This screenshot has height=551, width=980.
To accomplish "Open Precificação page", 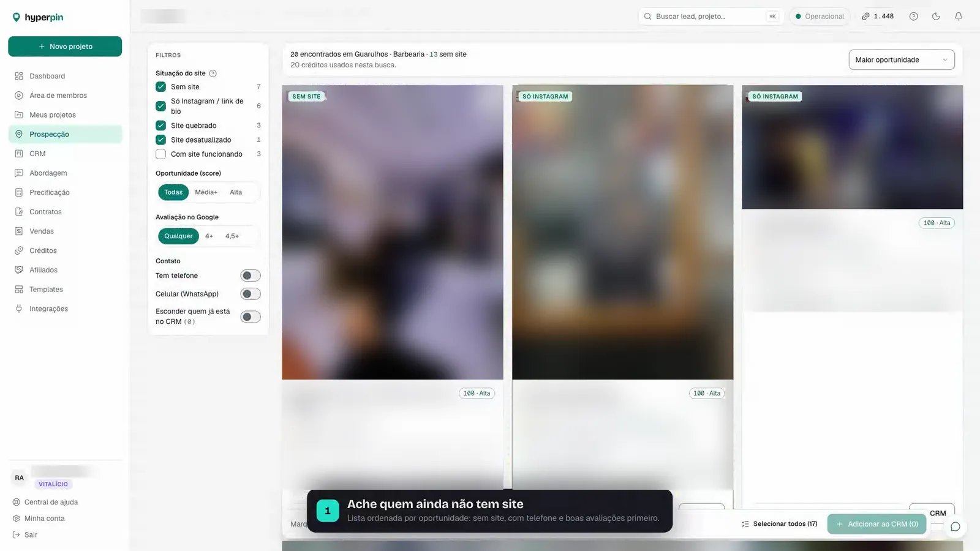I will 65,192.
